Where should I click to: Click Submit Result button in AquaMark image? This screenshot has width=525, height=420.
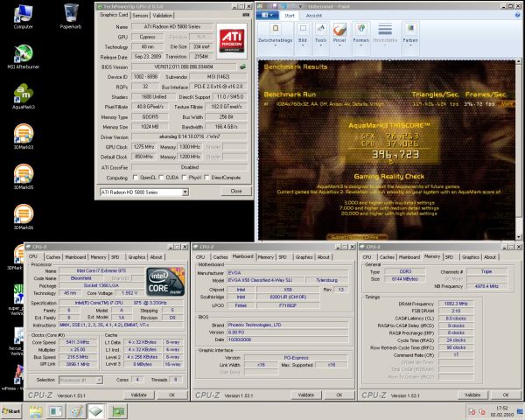pyautogui.click(x=355, y=237)
